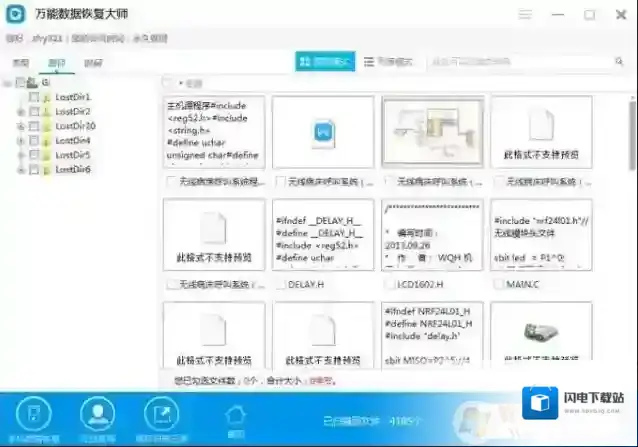
Task: Click the user avatar icon in bottom bar
Action: point(97,413)
